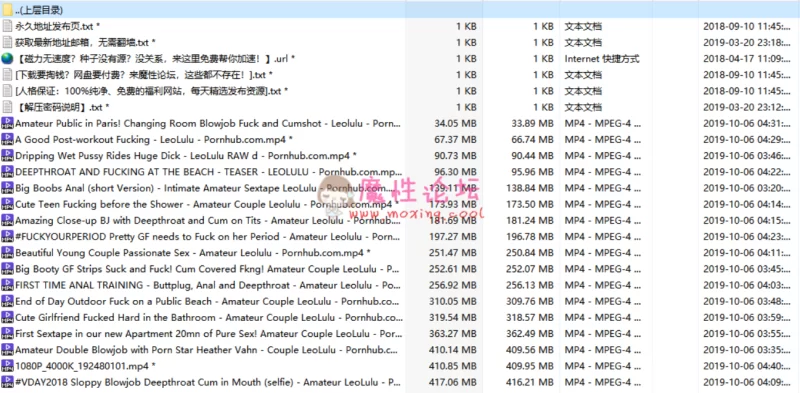Select the video icon of 1080P_4000K_192480101.mp4
This screenshot has width=800, height=393.
point(7,366)
